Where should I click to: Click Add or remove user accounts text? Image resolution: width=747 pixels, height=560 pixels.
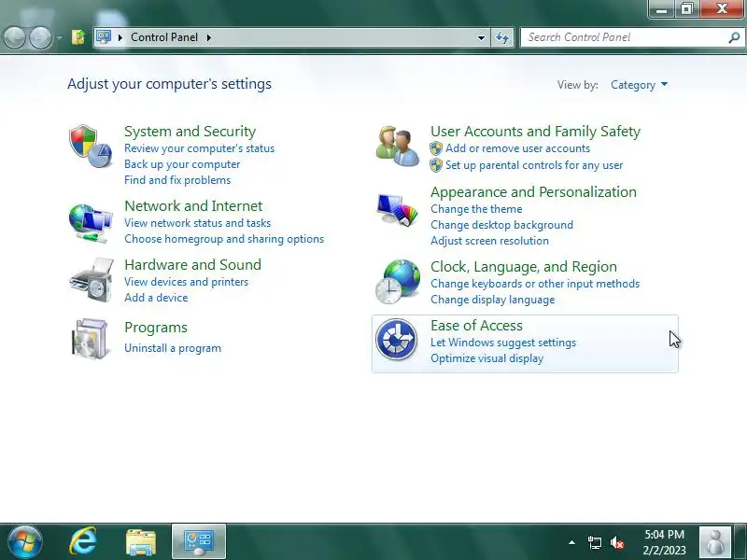(x=518, y=148)
